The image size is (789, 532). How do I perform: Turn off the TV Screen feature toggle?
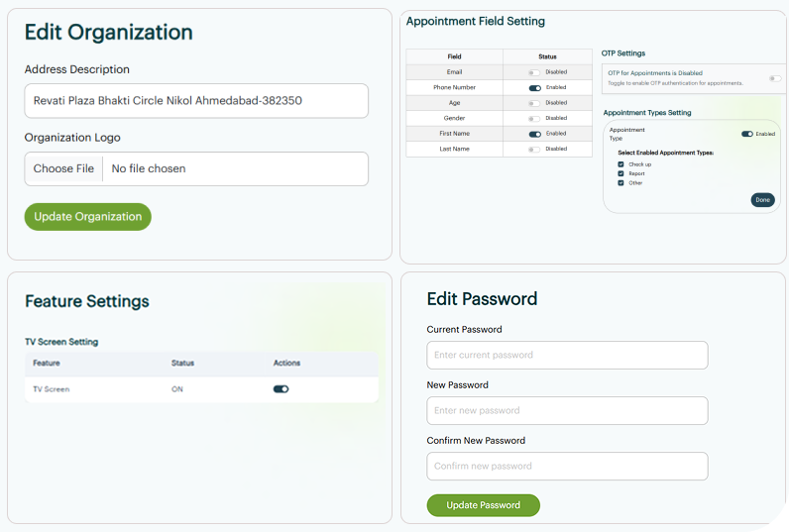pyautogui.click(x=281, y=389)
